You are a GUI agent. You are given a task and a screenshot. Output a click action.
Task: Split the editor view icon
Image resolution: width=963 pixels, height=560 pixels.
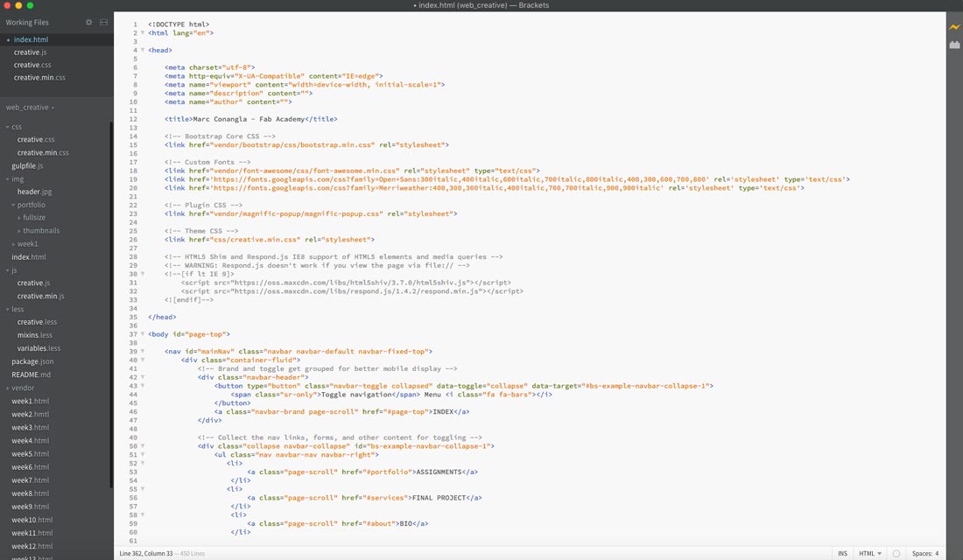104,22
